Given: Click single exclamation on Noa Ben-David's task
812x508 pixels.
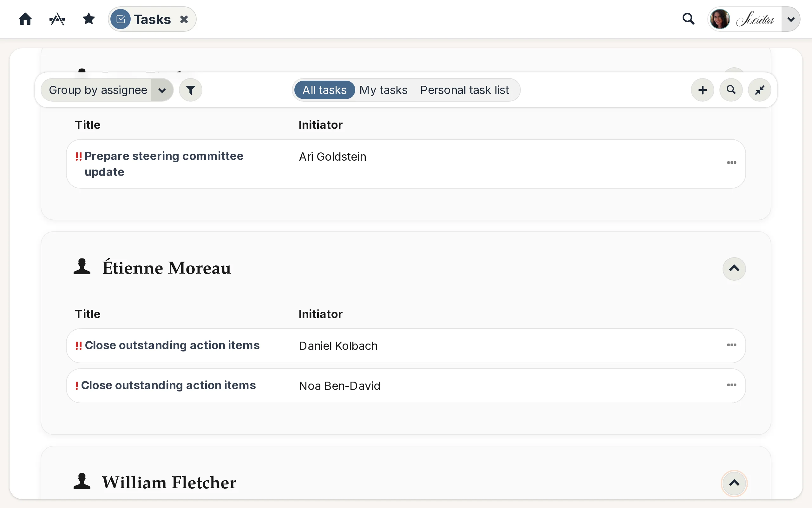Looking at the screenshot, I should pyautogui.click(x=77, y=386).
